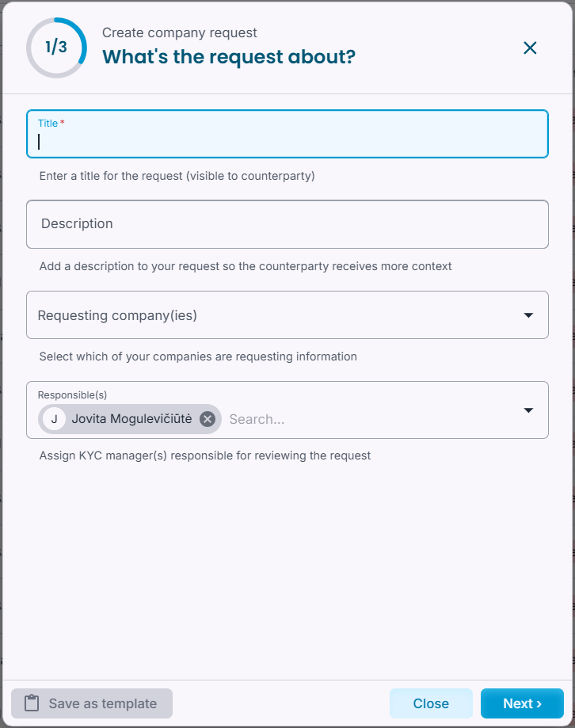Click the "What's the request about?" heading

pos(229,57)
